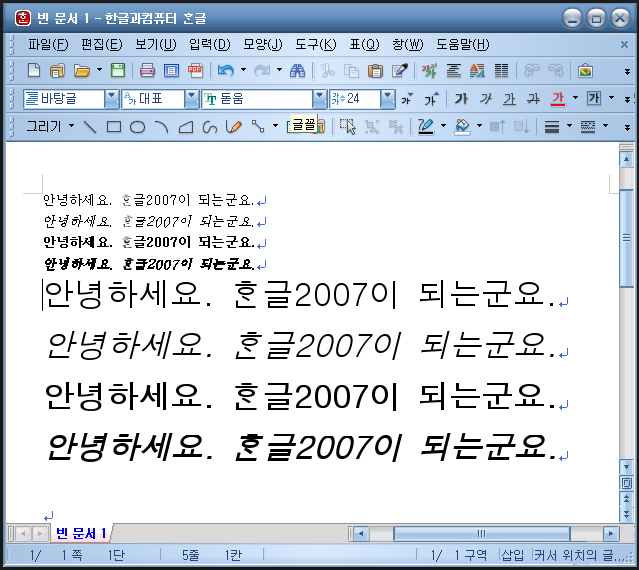This screenshot has width=639, height=570.
Task: Copy formatting with the eyedropper icon
Action: click(399, 70)
